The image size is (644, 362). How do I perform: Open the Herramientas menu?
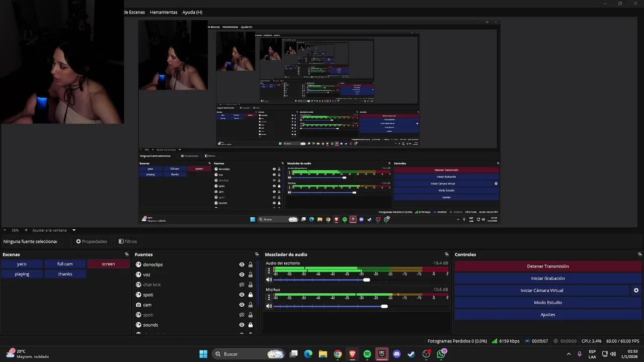click(164, 12)
